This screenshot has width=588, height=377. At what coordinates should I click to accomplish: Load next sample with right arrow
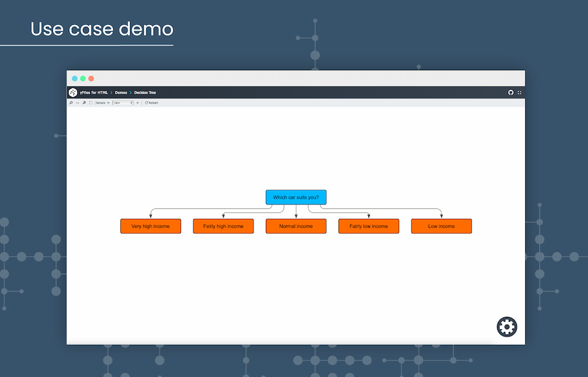pyautogui.click(x=137, y=103)
